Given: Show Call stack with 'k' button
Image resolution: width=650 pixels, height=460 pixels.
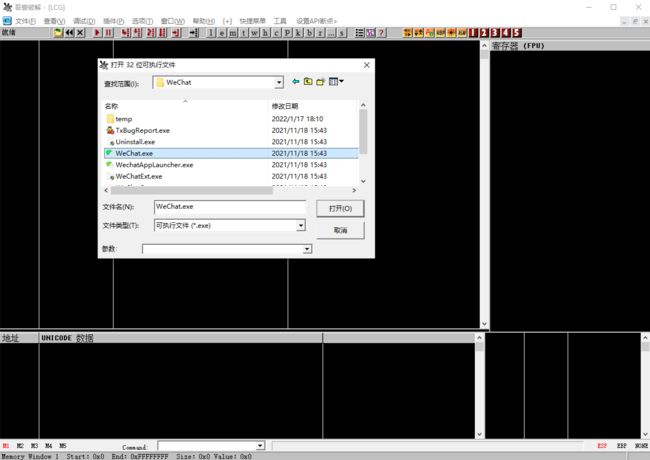Looking at the screenshot, I should [298, 33].
